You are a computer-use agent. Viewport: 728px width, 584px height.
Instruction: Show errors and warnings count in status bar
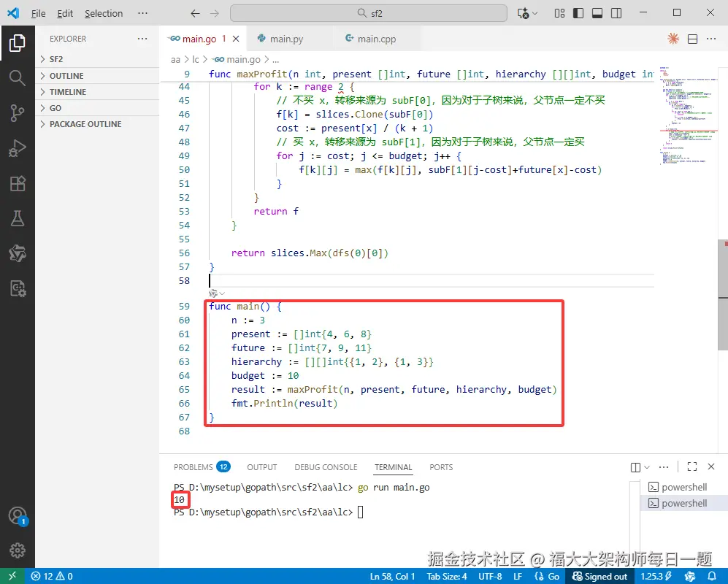[x=52, y=576]
